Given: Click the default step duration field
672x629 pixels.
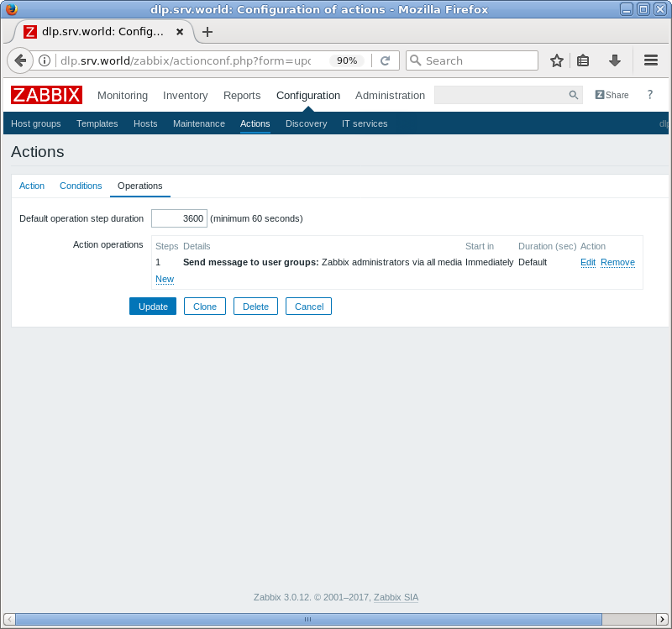Looking at the screenshot, I should coord(179,218).
